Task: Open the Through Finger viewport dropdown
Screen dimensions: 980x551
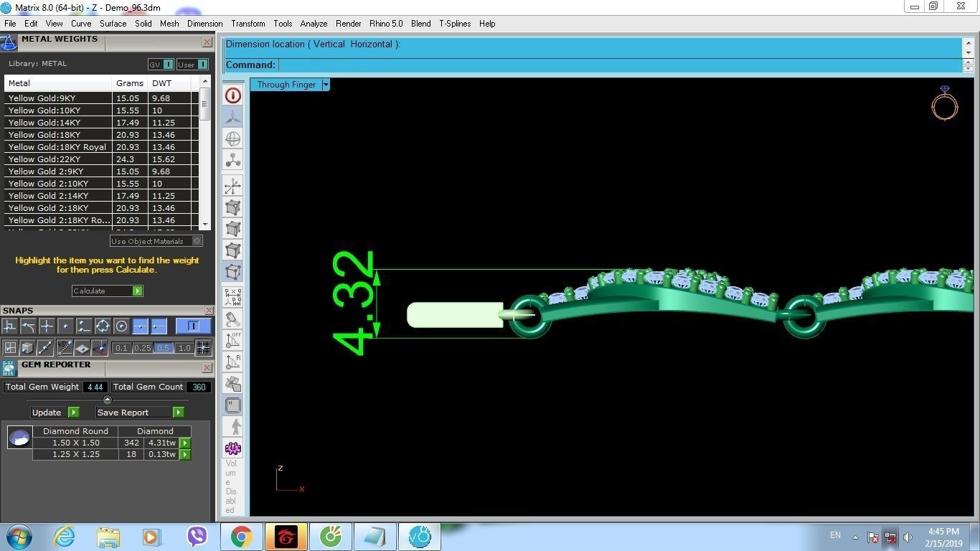Action: (326, 85)
